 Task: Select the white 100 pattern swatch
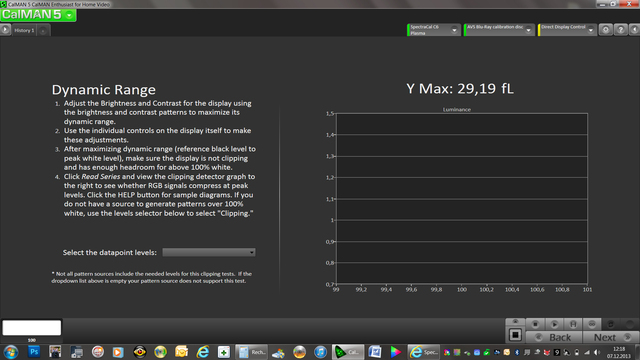[x=32, y=328]
